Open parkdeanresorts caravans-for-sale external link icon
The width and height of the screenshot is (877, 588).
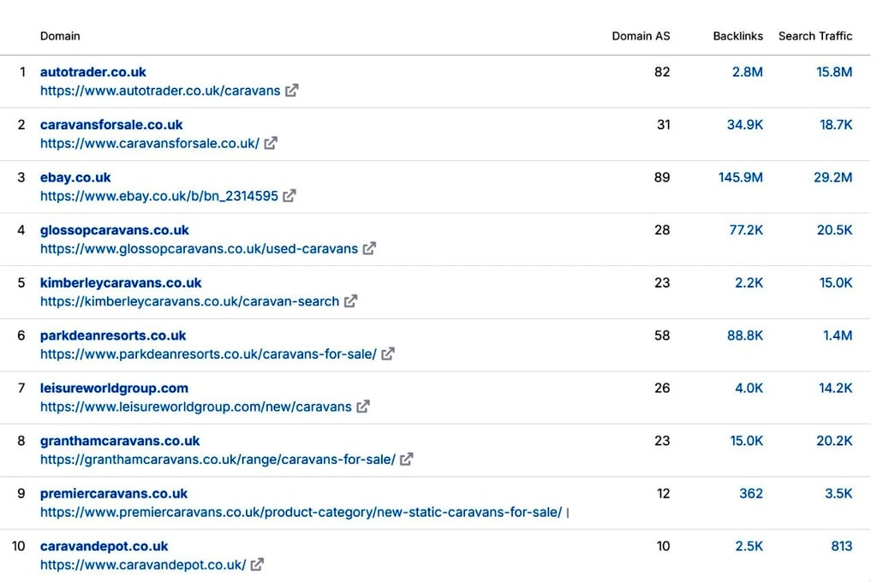pos(387,353)
